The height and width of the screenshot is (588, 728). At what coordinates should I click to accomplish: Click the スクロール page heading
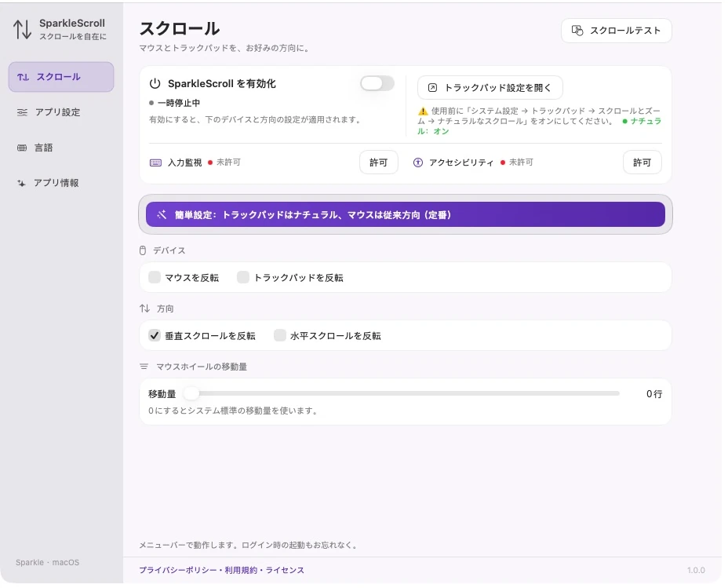(x=180, y=28)
